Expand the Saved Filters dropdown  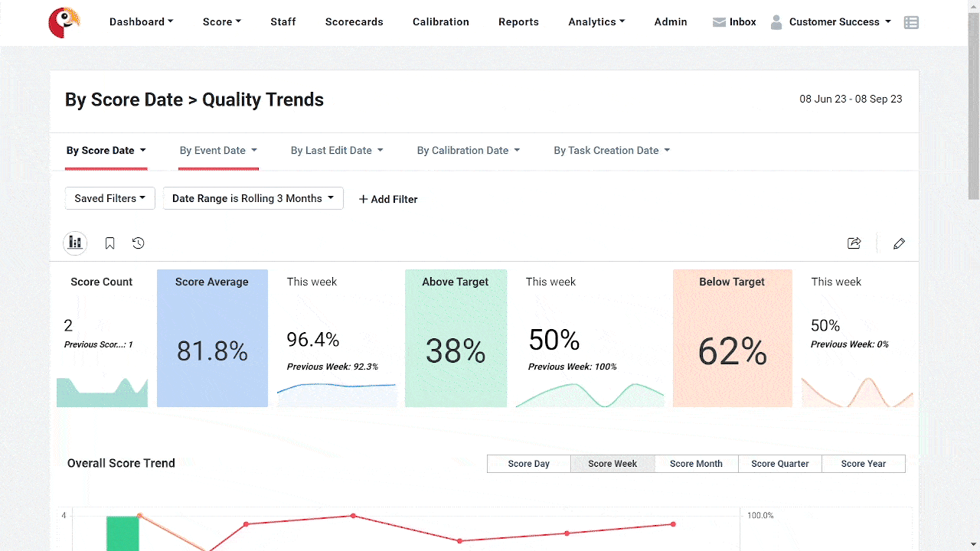pos(110,198)
